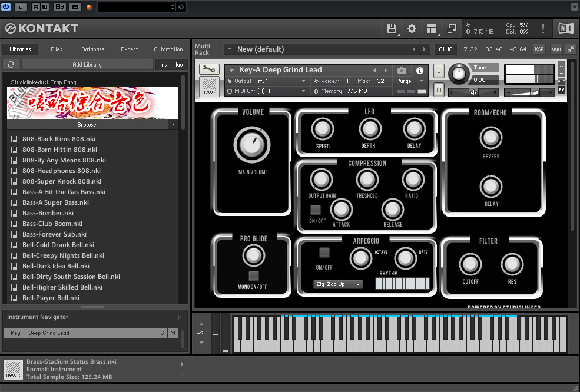The image size is (580, 392).
Task: Take a snapshot with camera icon
Action: [x=402, y=70]
